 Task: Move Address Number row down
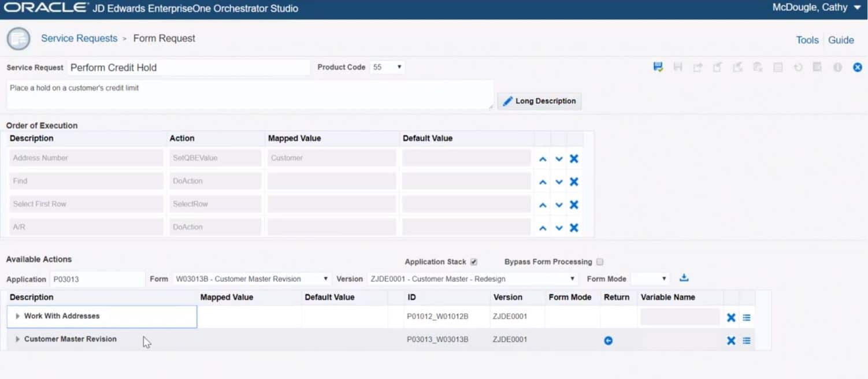click(559, 158)
